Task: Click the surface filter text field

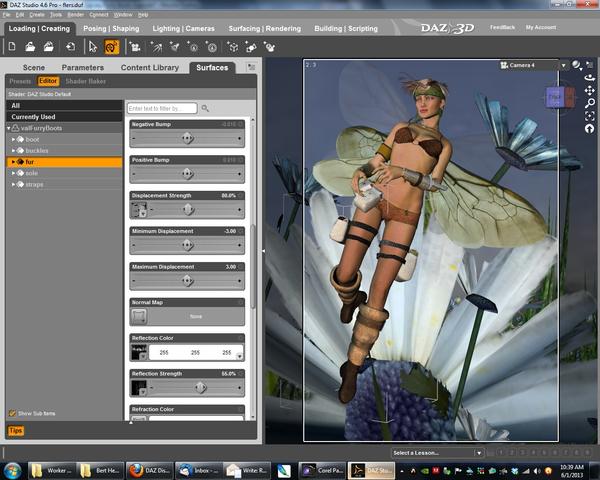Action: click(162, 108)
